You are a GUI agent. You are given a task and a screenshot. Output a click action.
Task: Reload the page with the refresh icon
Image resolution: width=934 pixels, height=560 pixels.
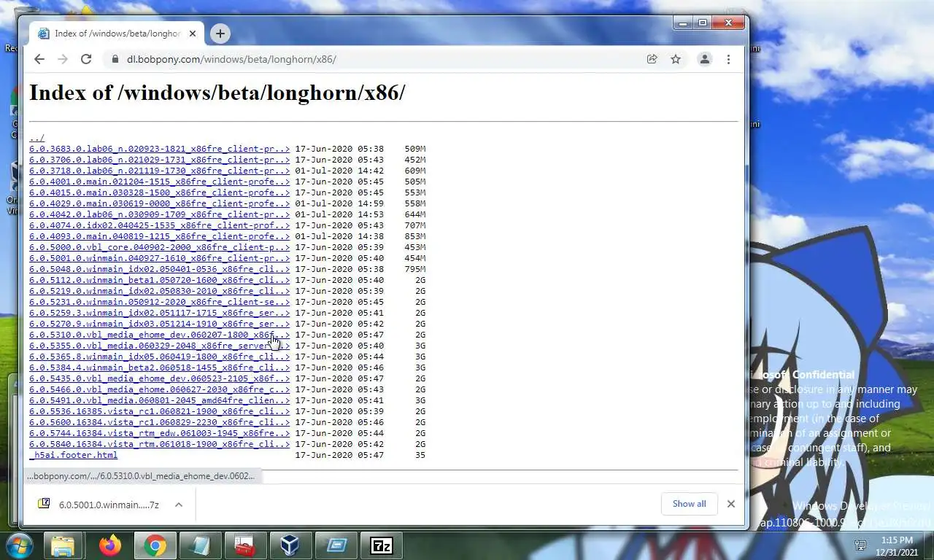[86, 59]
